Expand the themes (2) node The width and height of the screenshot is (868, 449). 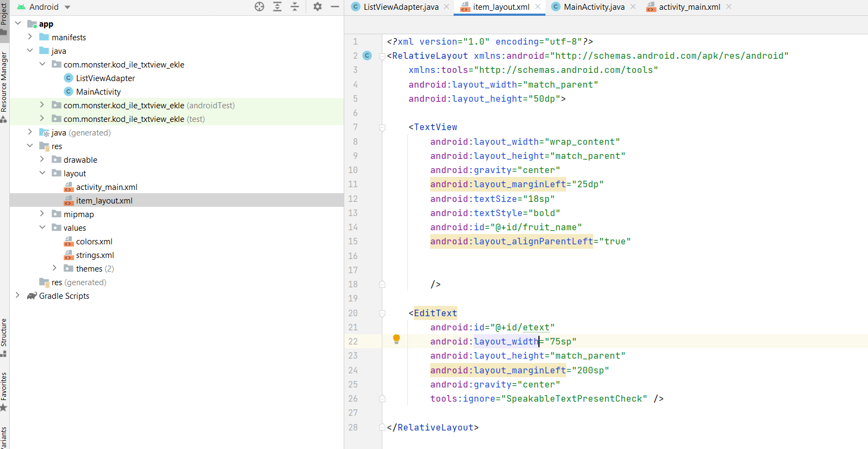54,268
